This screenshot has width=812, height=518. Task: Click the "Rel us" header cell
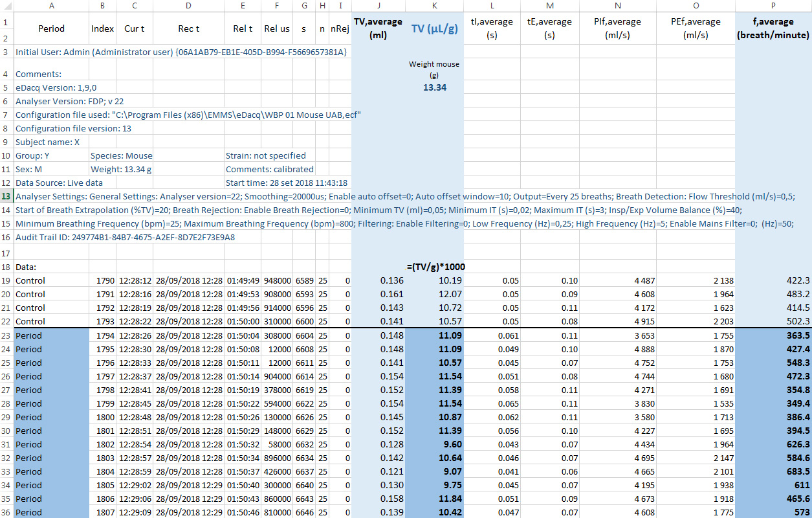277,28
